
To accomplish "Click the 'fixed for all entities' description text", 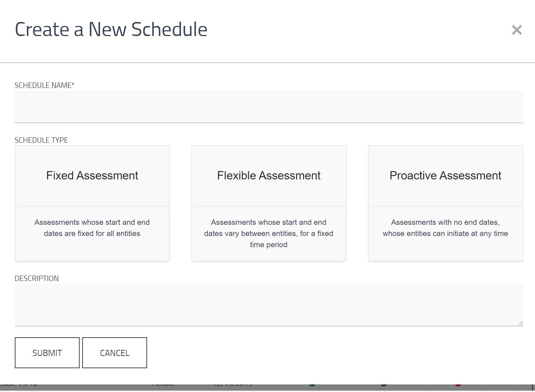I will (92, 228).
